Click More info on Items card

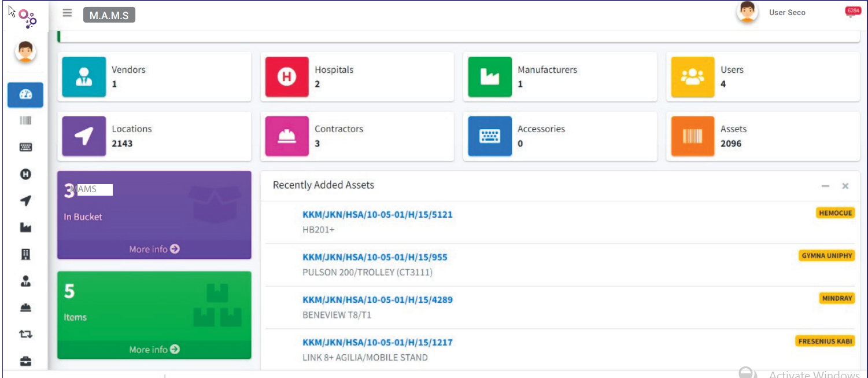[154, 350]
